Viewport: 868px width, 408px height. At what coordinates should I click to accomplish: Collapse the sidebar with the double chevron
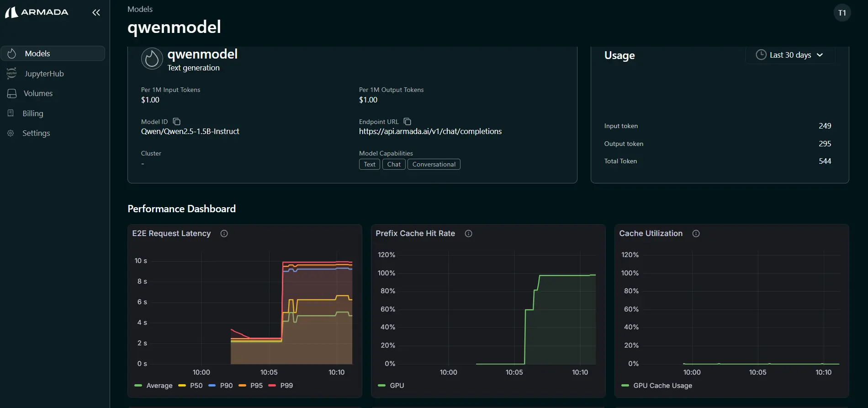tap(96, 12)
